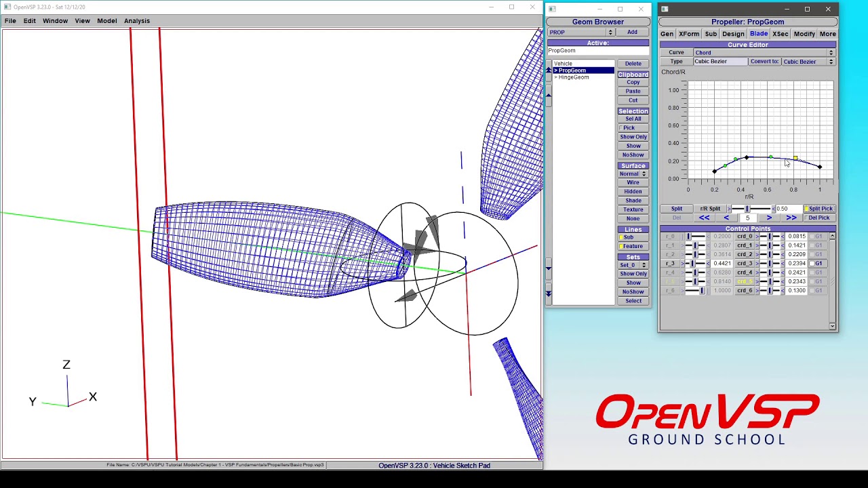
Task: Expand the HingeGeom tree item
Action: pos(556,77)
